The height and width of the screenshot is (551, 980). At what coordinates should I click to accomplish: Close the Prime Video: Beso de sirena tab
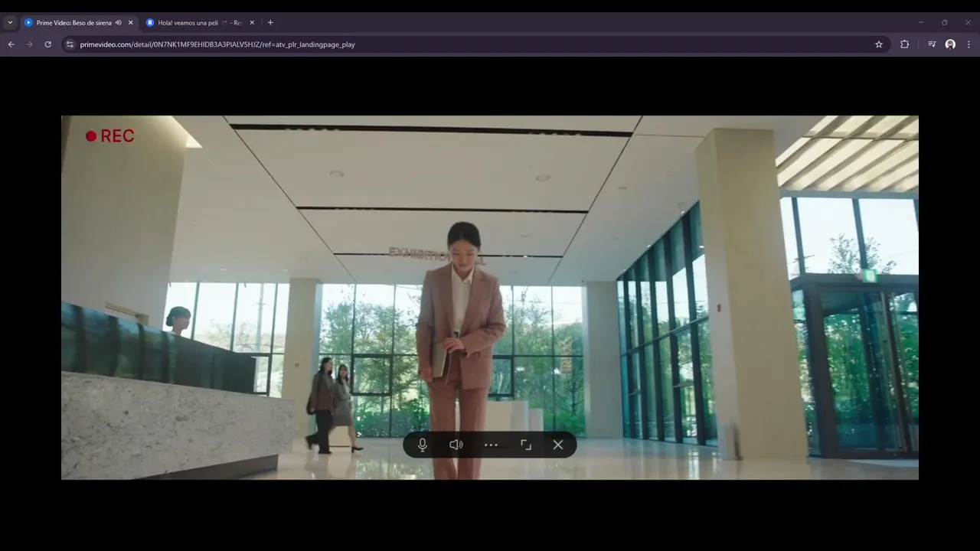[x=130, y=23]
